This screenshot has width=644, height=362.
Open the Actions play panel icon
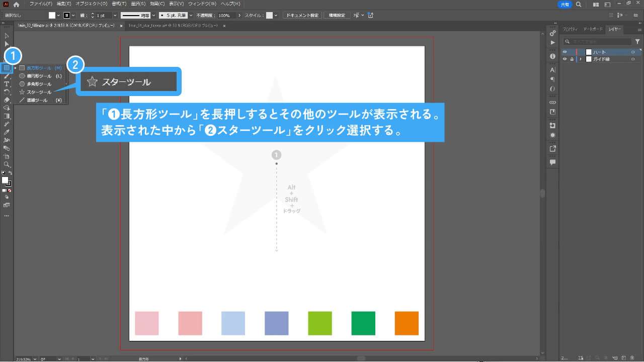[552, 43]
